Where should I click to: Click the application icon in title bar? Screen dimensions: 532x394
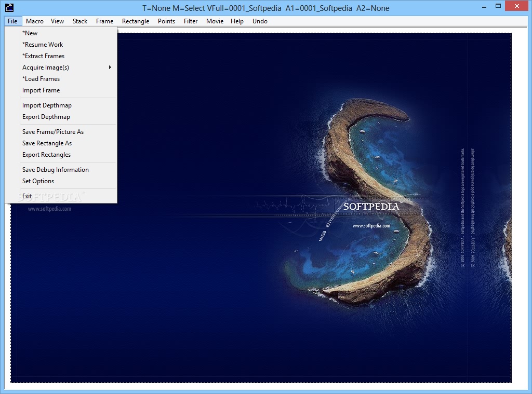pyautogui.click(x=9, y=7)
